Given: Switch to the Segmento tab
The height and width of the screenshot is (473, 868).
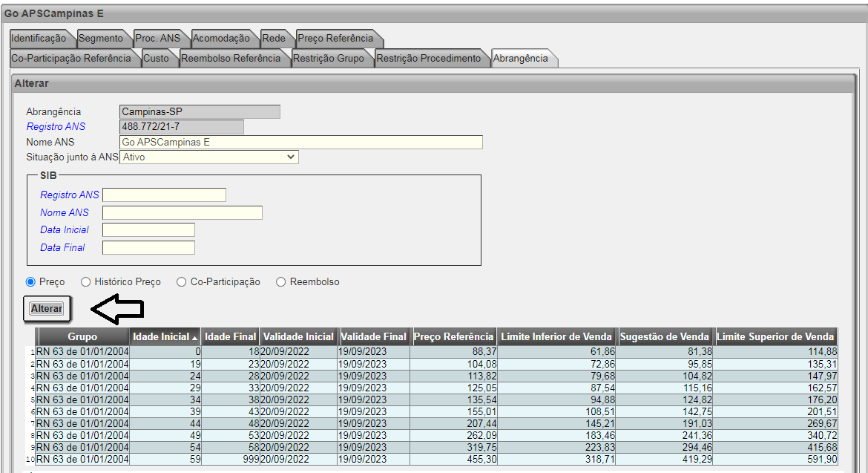Looking at the screenshot, I should [100, 38].
